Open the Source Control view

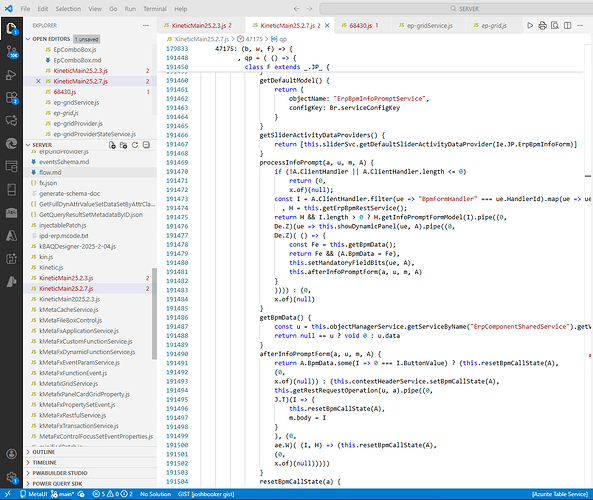click(x=12, y=52)
